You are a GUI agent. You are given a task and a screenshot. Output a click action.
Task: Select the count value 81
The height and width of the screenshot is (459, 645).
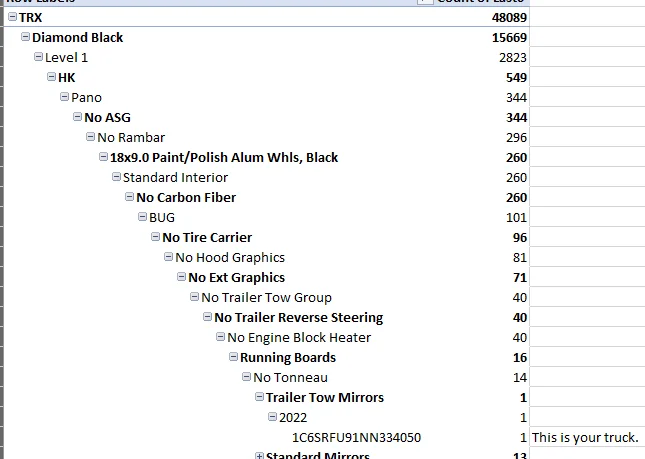(520, 257)
